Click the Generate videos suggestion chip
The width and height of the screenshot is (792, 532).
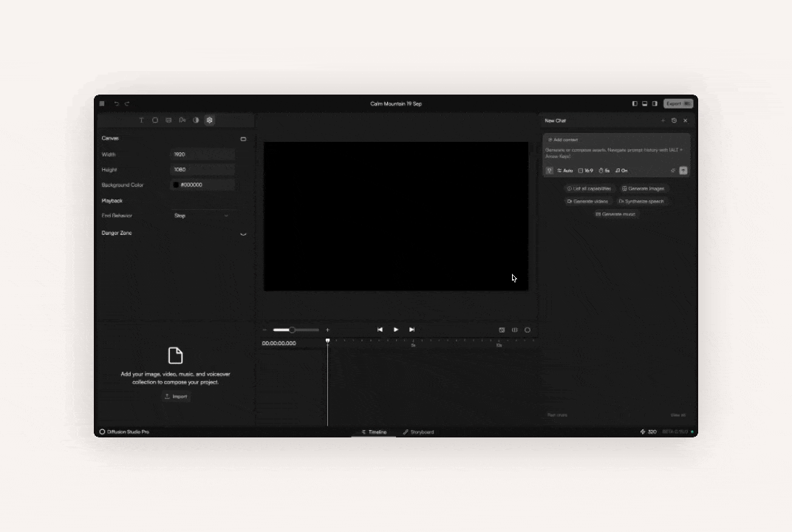[x=587, y=201]
